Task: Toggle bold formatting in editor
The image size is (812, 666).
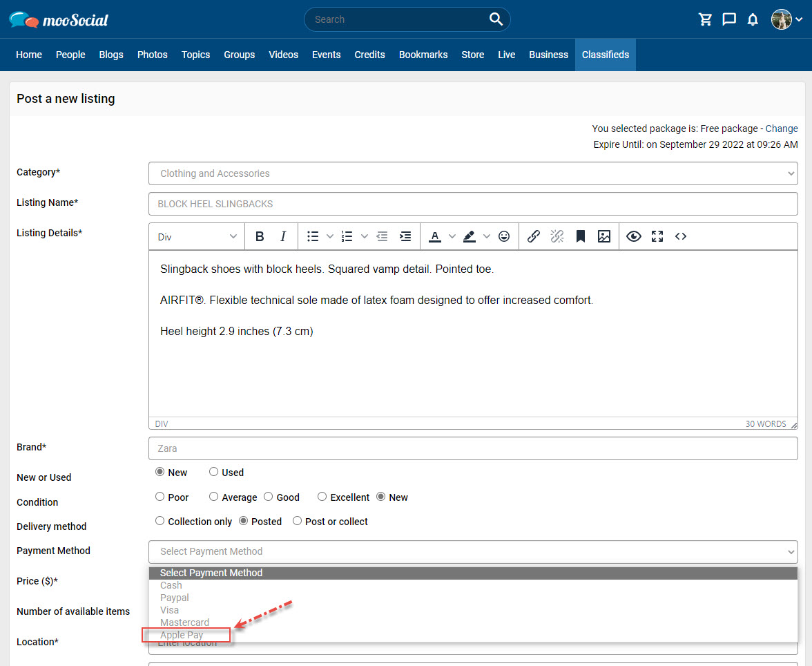Action: pos(260,236)
